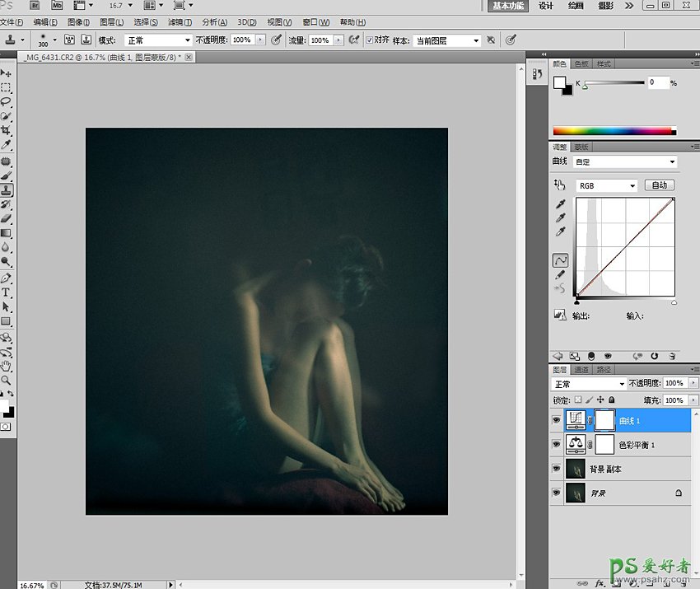Click the rainbow color spectrum bar
This screenshot has width=700, height=589.
pyautogui.click(x=614, y=130)
